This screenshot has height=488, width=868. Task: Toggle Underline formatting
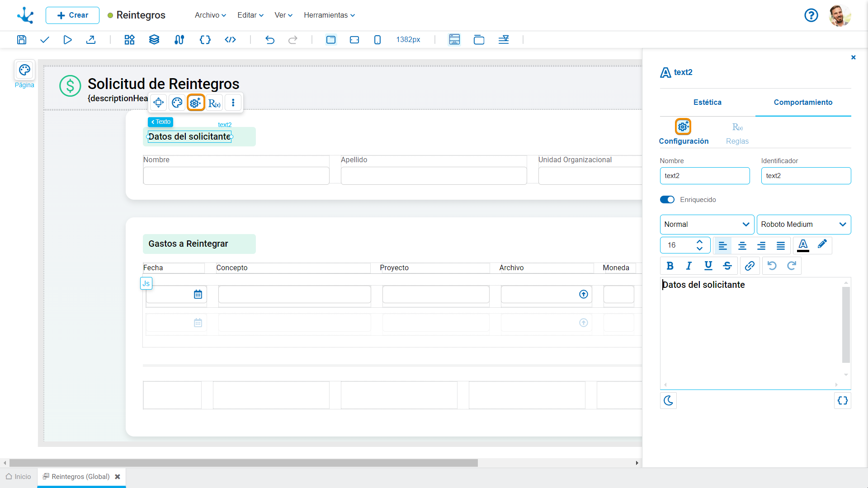click(708, 266)
